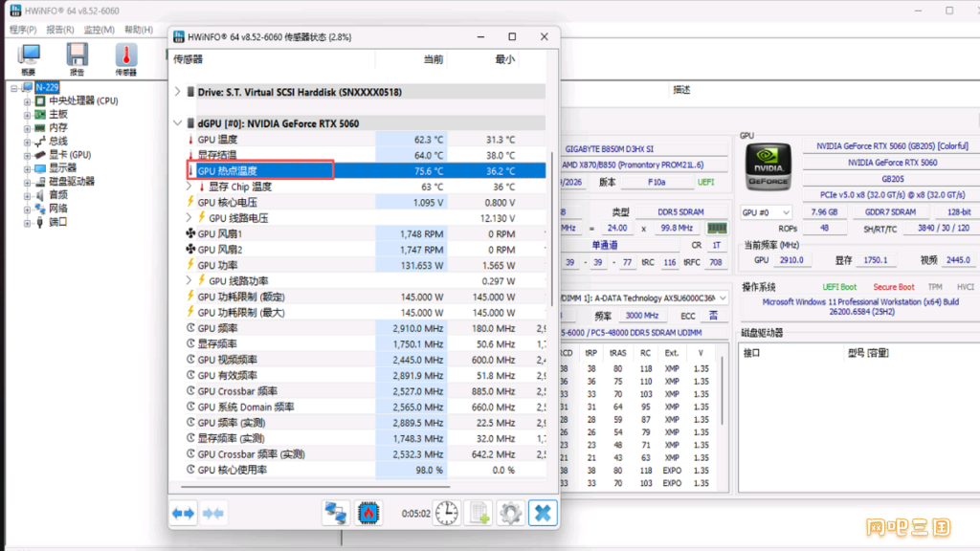
Task: Select the GPU 热点温度 row
Action: click(367, 170)
